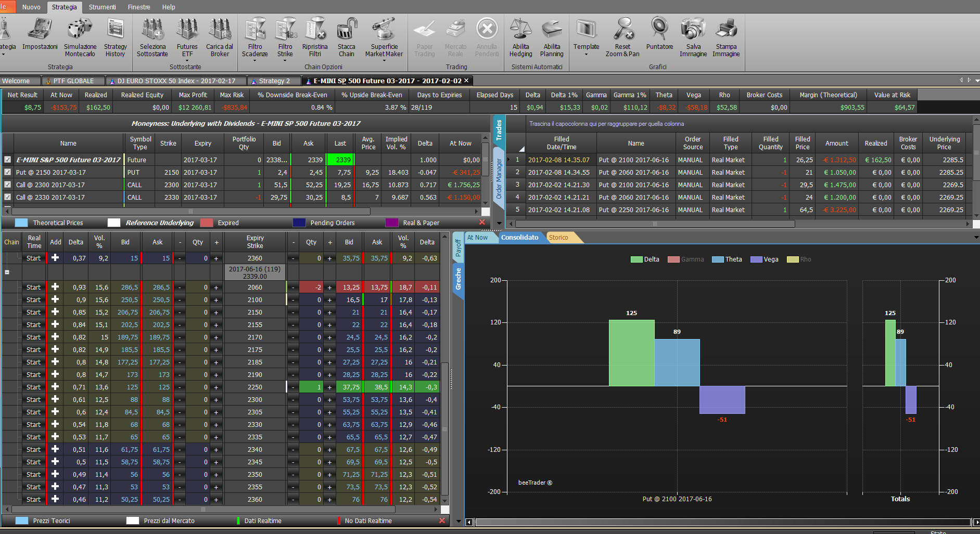Uncheck the Call @ 2300 2017-03-17 row
This screenshot has height=534, width=980.
[x=7, y=185]
